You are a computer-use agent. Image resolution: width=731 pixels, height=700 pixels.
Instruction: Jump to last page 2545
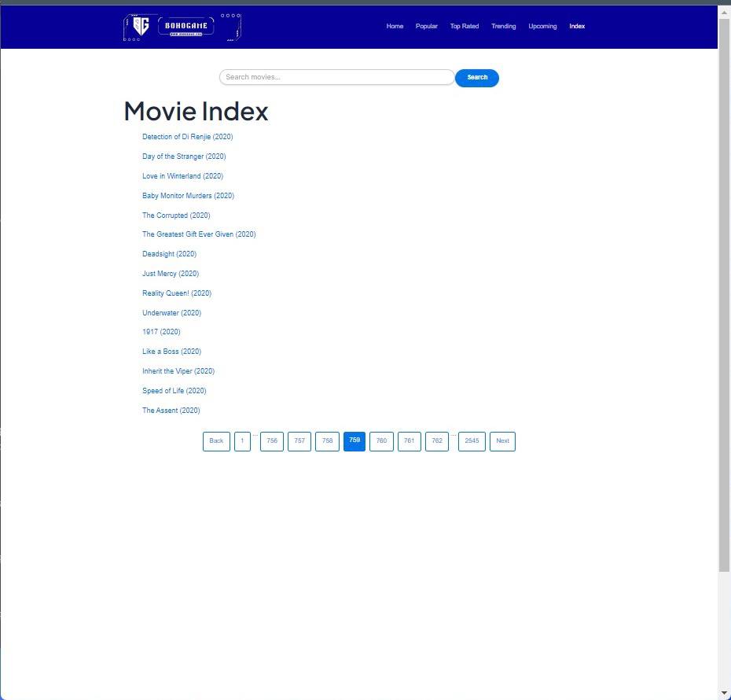pos(472,441)
